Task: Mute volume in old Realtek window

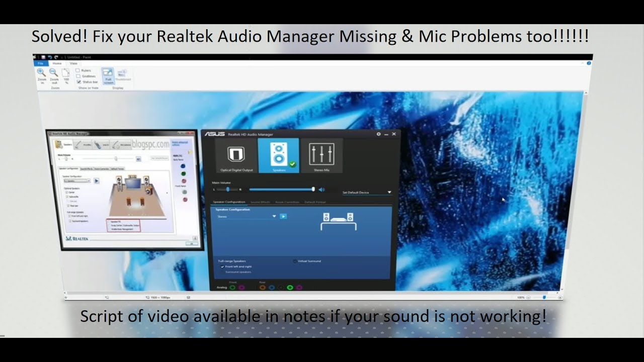Action: [138, 158]
